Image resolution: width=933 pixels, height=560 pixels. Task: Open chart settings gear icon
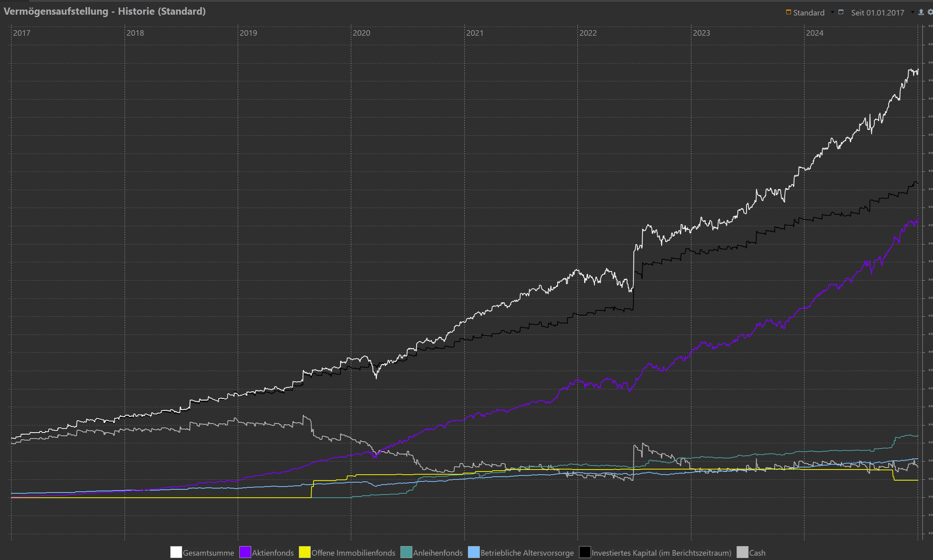click(x=930, y=12)
